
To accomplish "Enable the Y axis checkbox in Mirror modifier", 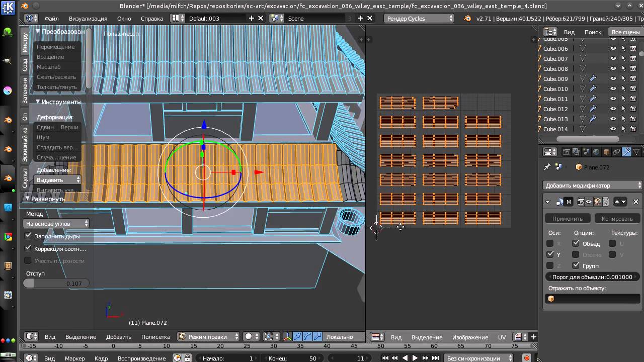I will pyautogui.click(x=550, y=254).
